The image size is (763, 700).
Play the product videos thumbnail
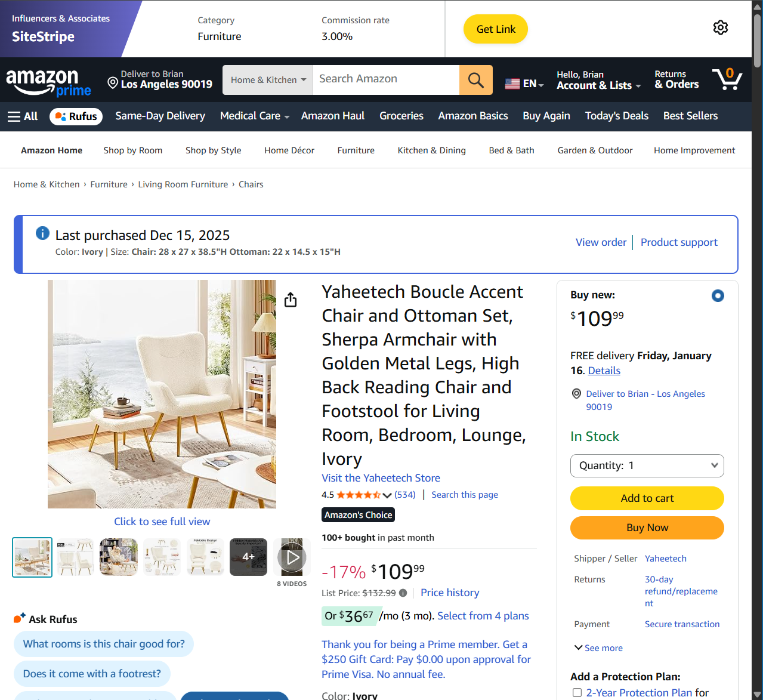[x=292, y=557]
